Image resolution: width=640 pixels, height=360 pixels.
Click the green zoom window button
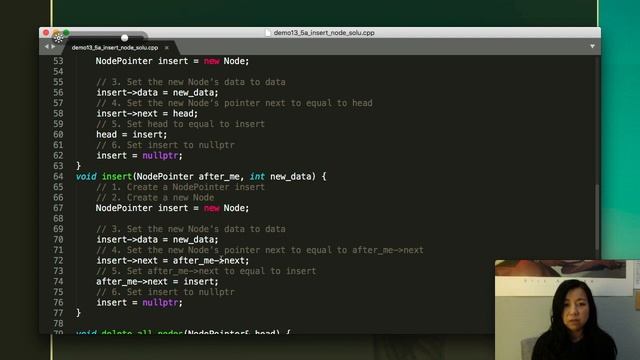point(66,33)
